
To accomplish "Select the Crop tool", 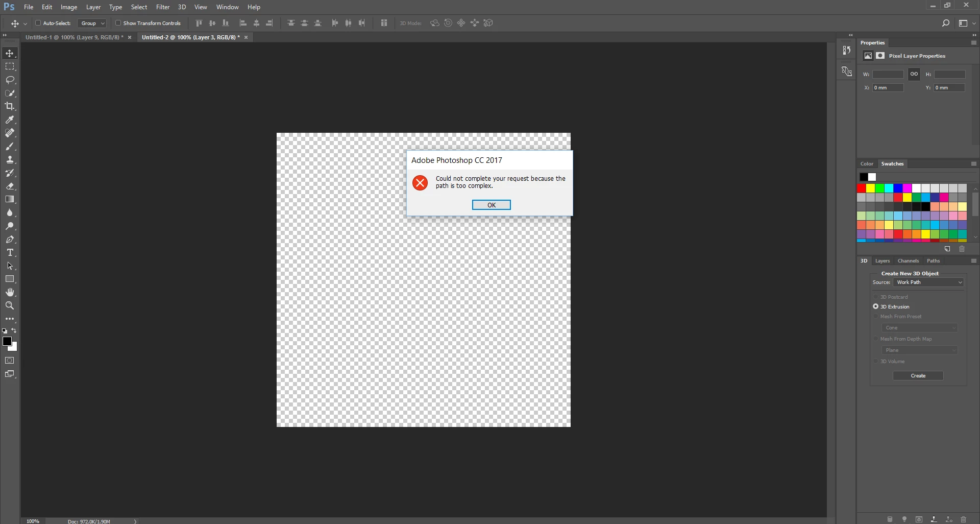I will tap(10, 106).
